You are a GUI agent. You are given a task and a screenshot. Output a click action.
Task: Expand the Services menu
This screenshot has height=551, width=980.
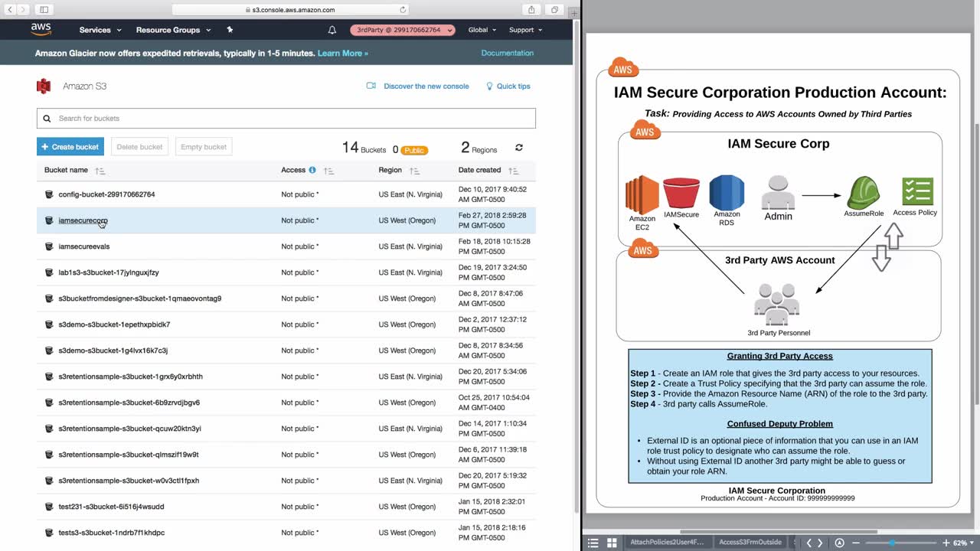point(100,30)
